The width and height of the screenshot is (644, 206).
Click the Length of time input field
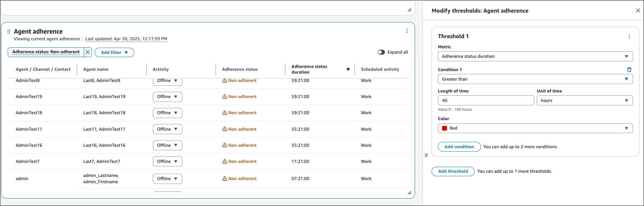click(x=485, y=101)
